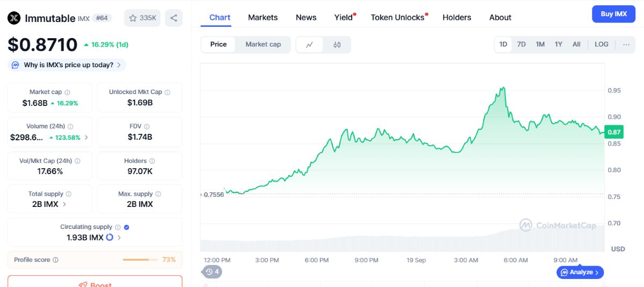Click the $1.69B Unlocked Mkt Cap value
This screenshot has height=287, width=644.
(140, 103)
